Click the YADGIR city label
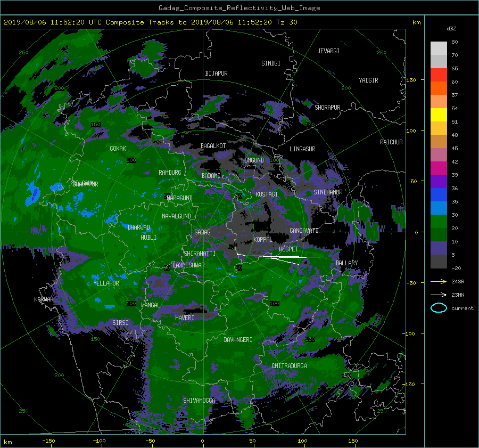 tap(368, 80)
